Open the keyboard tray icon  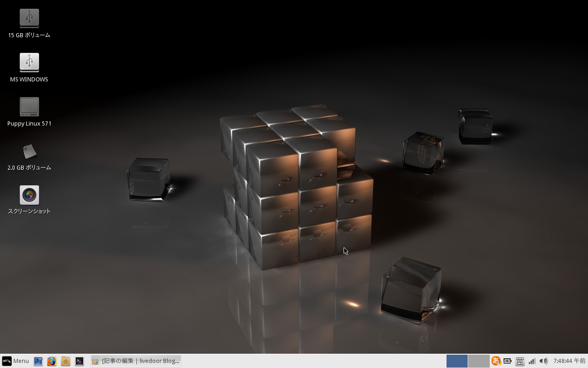coord(520,361)
